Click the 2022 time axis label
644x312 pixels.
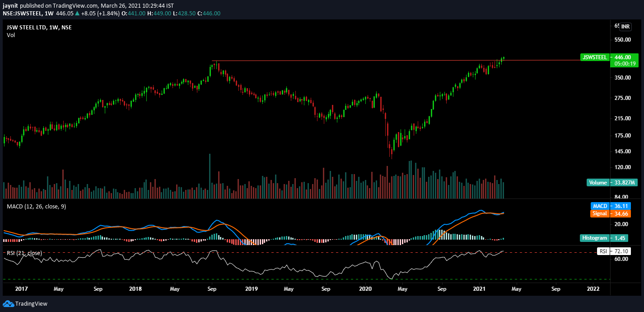[593, 288]
